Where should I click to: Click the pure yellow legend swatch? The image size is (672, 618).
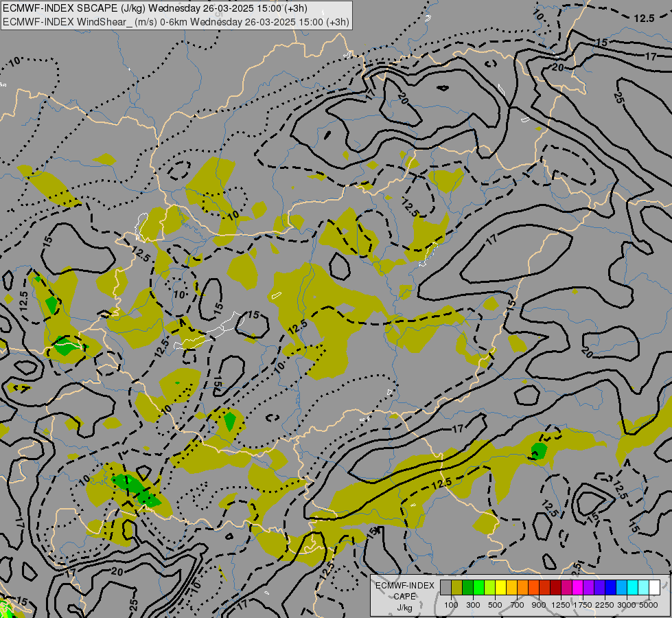pyautogui.click(x=500, y=587)
